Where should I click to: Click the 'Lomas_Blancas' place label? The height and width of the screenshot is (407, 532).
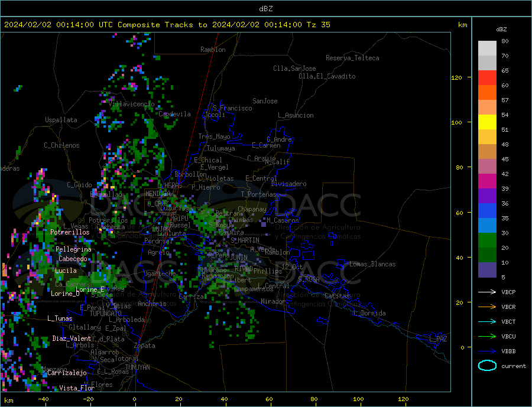[372, 264]
